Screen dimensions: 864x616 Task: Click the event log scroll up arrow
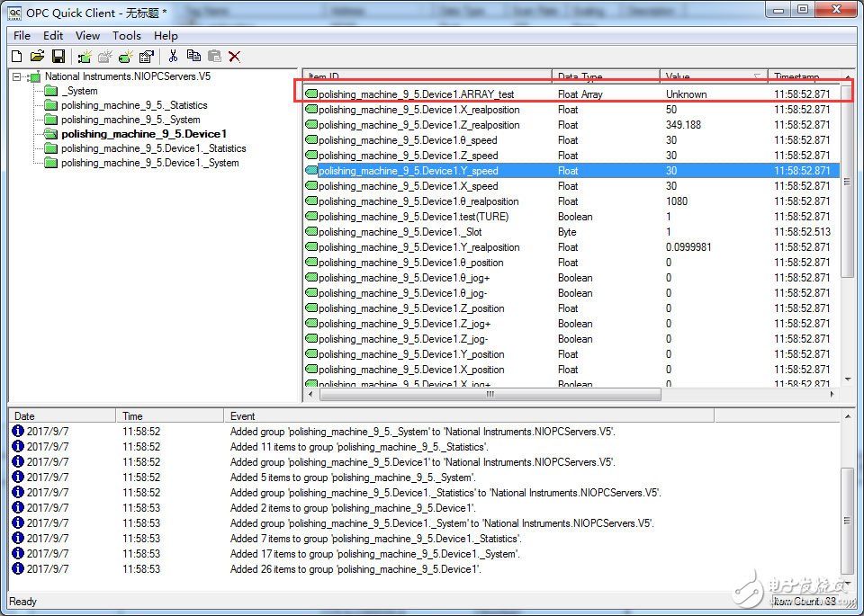coord(848,416)
